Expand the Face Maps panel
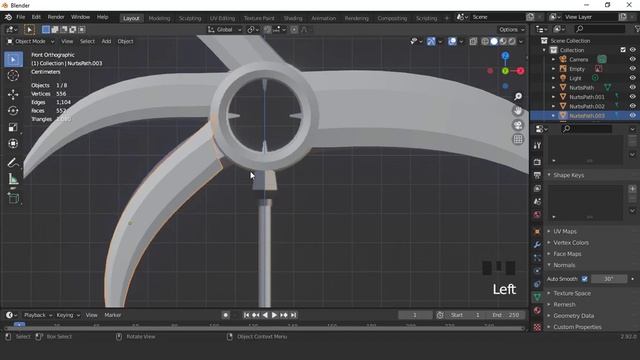Screen dimensions: 640x360 pos(567,254)
